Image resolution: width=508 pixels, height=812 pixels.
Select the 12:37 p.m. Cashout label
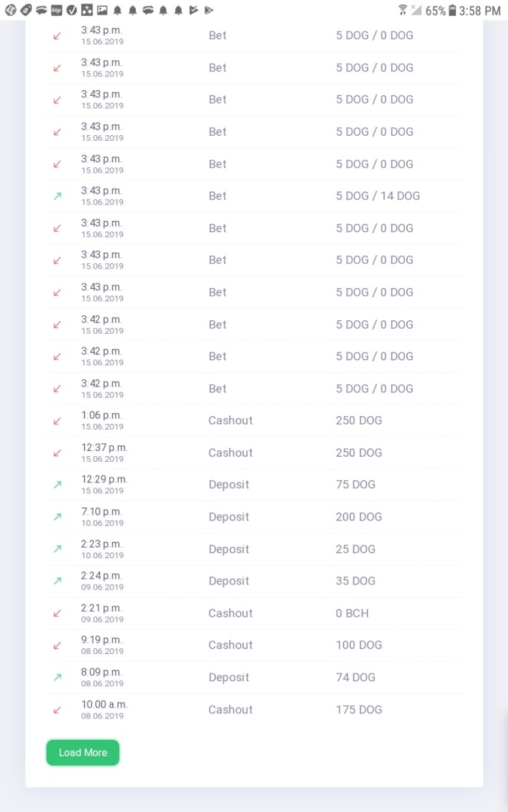(x=230, y=452)
